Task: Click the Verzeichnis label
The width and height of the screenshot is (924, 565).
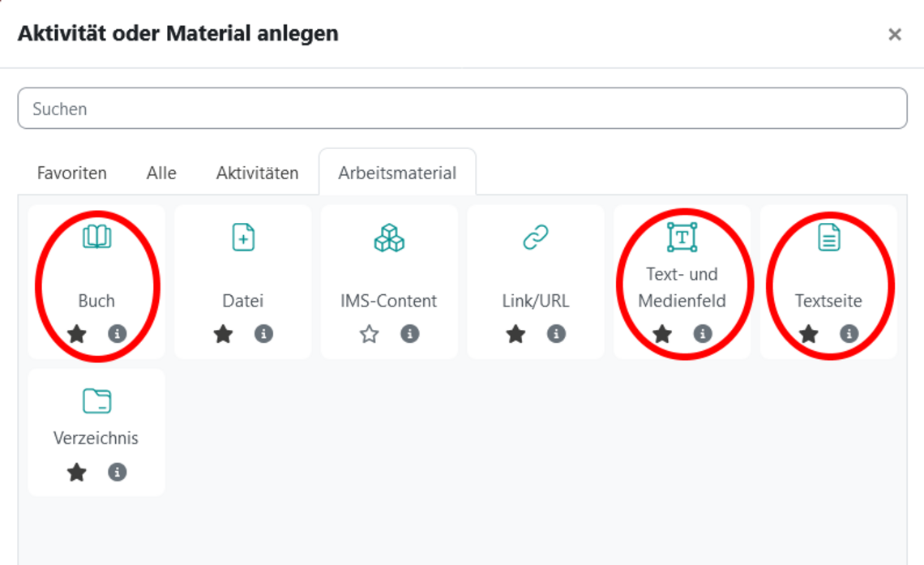Action: coord(96,439)
